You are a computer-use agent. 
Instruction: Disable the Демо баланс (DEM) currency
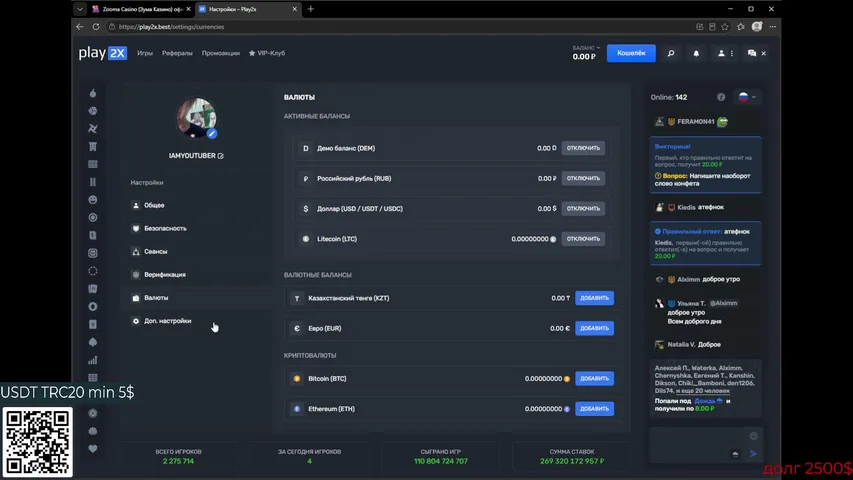(583, 148)
